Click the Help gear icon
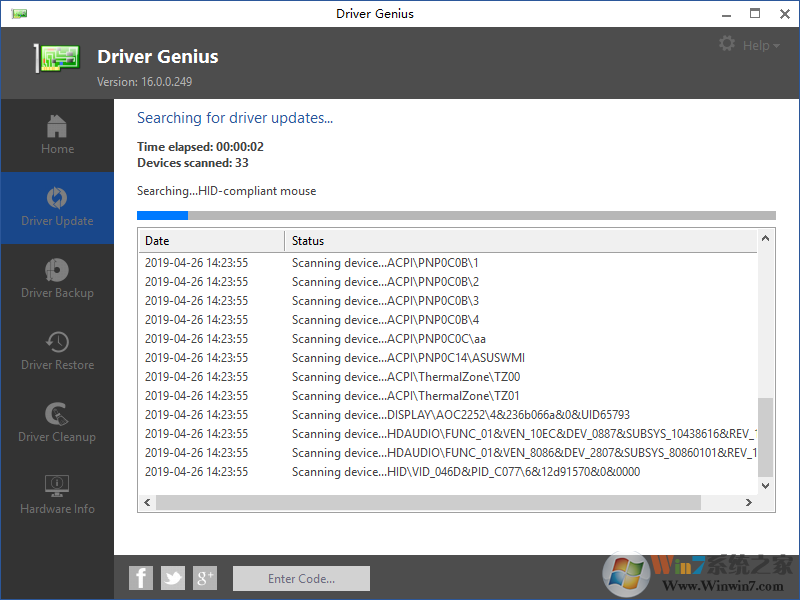Screen dimensions: 800x600 tap(728, 44)
